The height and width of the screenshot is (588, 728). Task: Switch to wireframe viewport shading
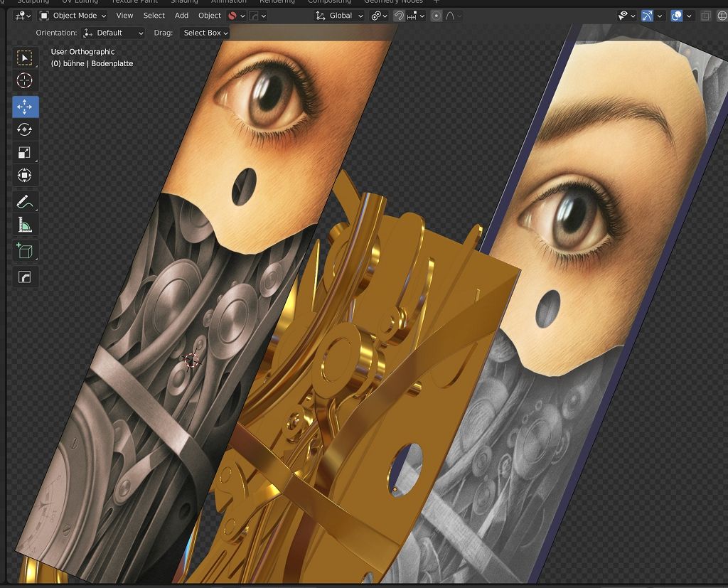(722, 16)
